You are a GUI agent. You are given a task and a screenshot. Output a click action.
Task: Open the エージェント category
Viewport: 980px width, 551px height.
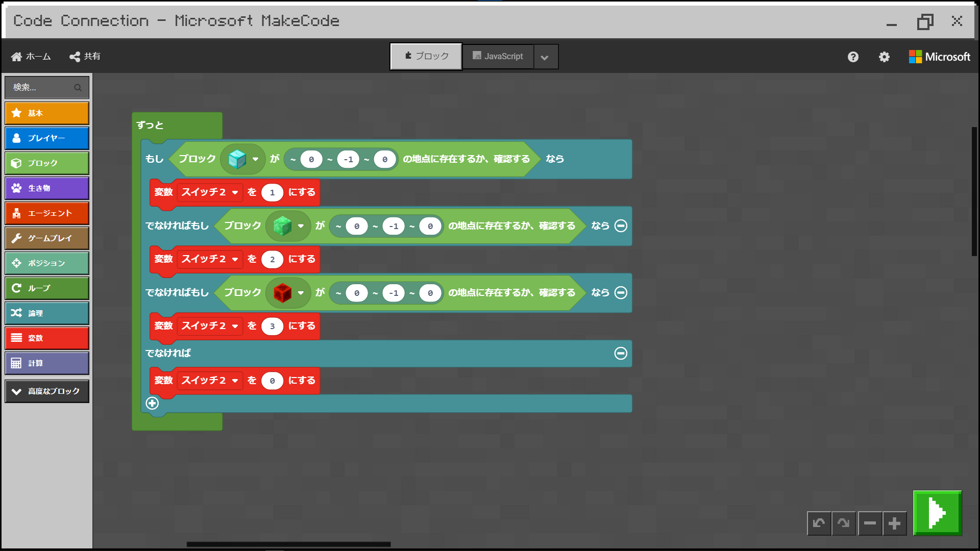[x=47, y=213]
